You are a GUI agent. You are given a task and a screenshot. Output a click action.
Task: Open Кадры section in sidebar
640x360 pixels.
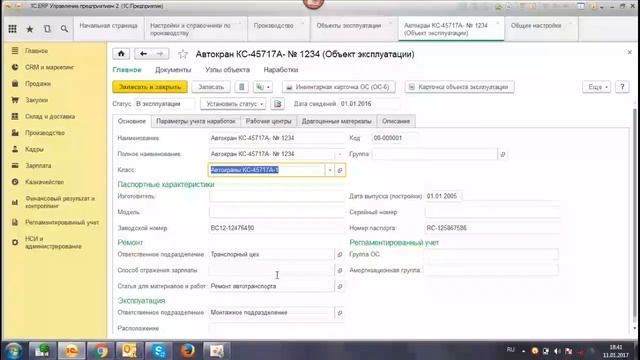34,149
